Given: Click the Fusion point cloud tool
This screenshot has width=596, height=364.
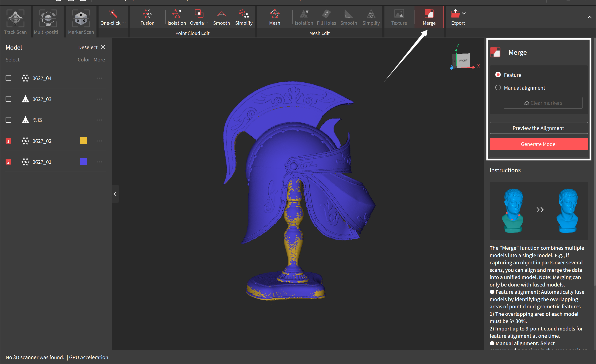Looking at the screenshot, I should pyautogui.click(x=147, y=17).
